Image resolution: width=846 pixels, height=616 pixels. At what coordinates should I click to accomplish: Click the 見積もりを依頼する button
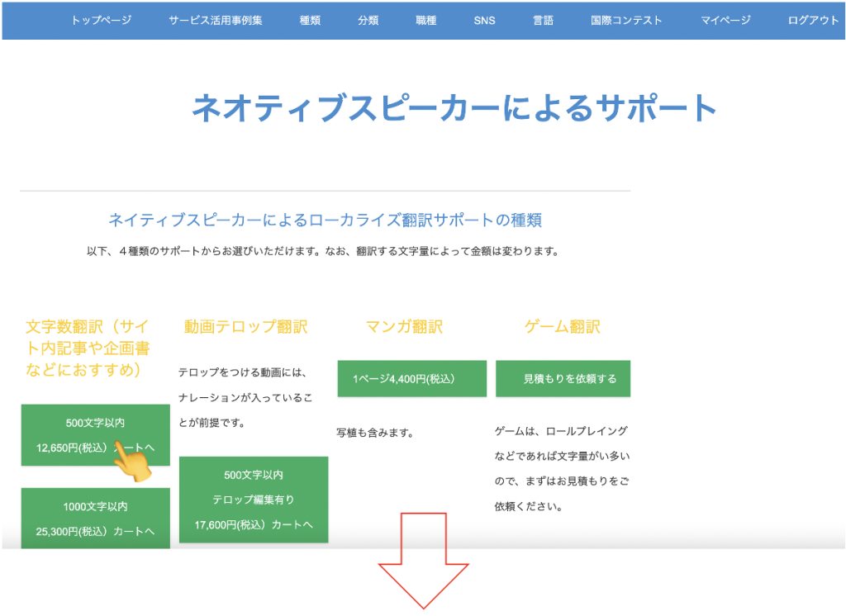click(x=563, y=379)
